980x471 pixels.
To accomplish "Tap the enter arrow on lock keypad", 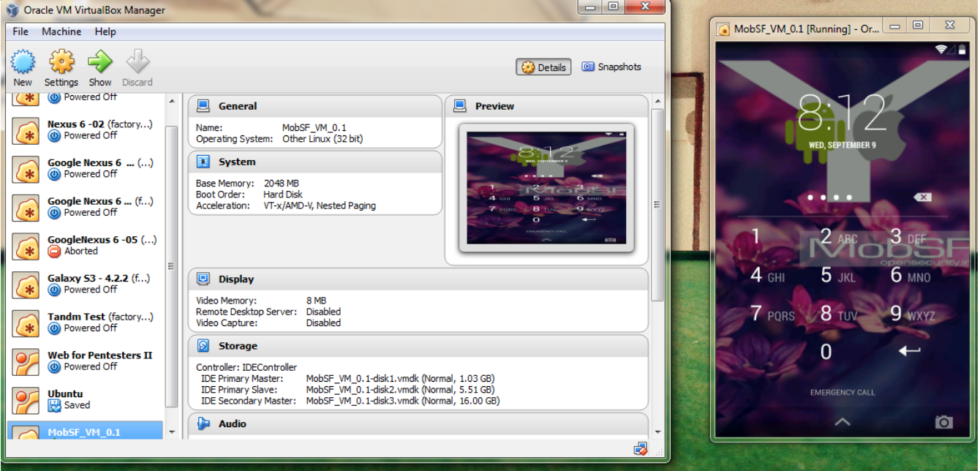I will [909, 351].
